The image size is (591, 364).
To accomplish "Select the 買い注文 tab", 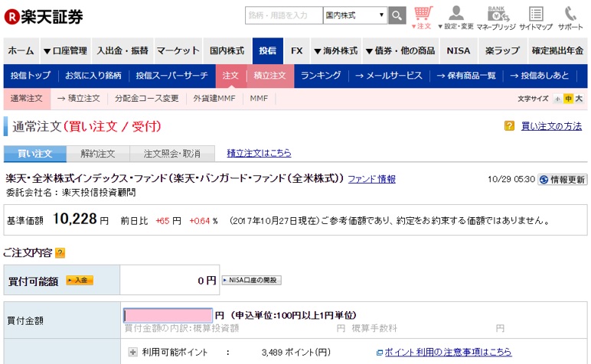I will 35,154.
